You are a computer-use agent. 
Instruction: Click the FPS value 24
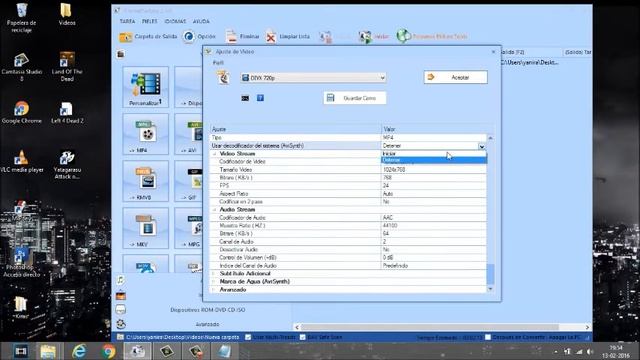434,186
